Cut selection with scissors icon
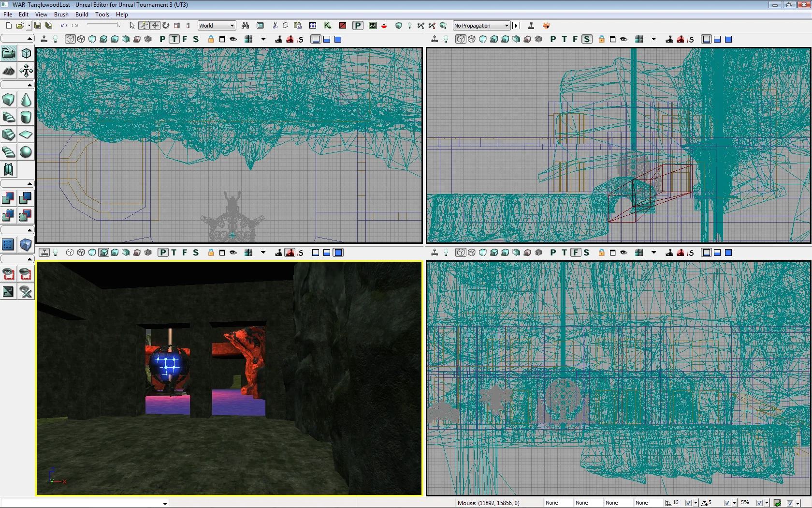Screen dimensions: 812x508 275,26
